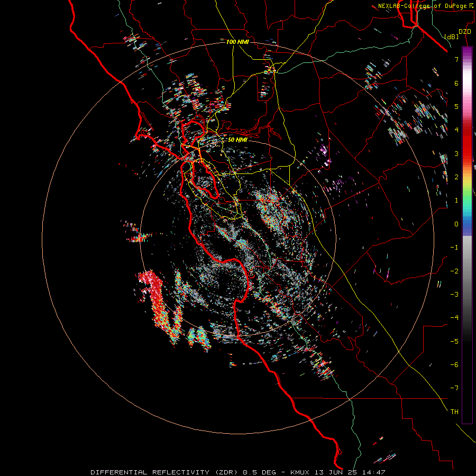Viewport: 476px width, 476px height.
Task: Click the ZDR color scale bar
Action: [467, 235]
